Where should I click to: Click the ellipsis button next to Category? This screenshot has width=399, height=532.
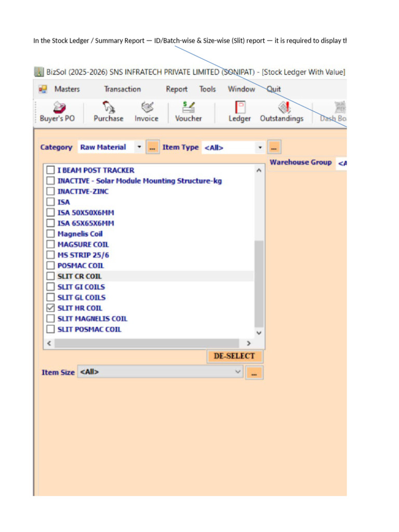click(153, 148)
